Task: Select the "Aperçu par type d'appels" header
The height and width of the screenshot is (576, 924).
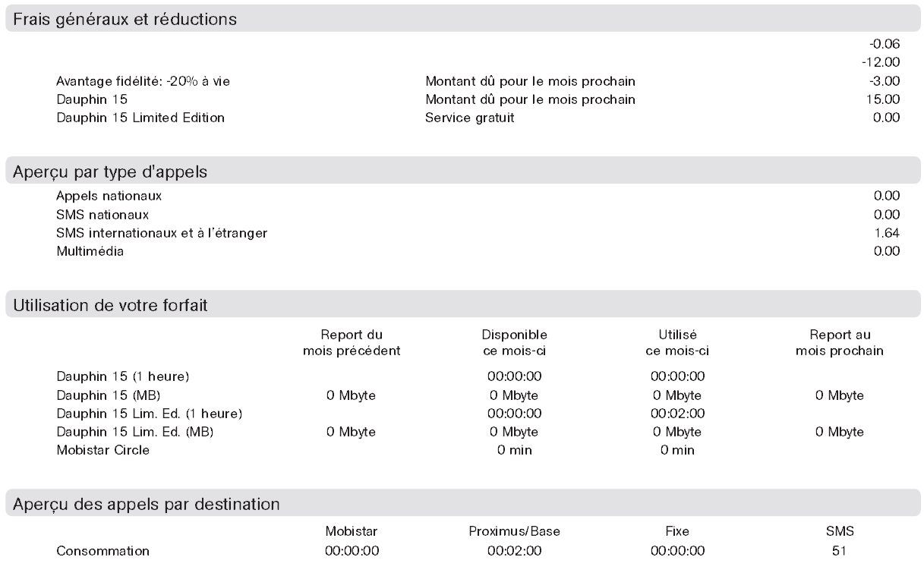Action: [111, 172]
